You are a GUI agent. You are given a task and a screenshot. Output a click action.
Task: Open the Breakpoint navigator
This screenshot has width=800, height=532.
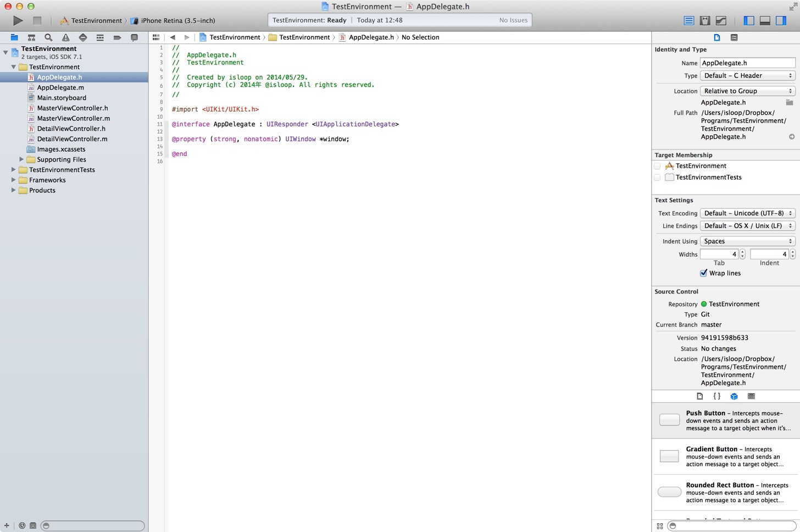pos(117,37)
